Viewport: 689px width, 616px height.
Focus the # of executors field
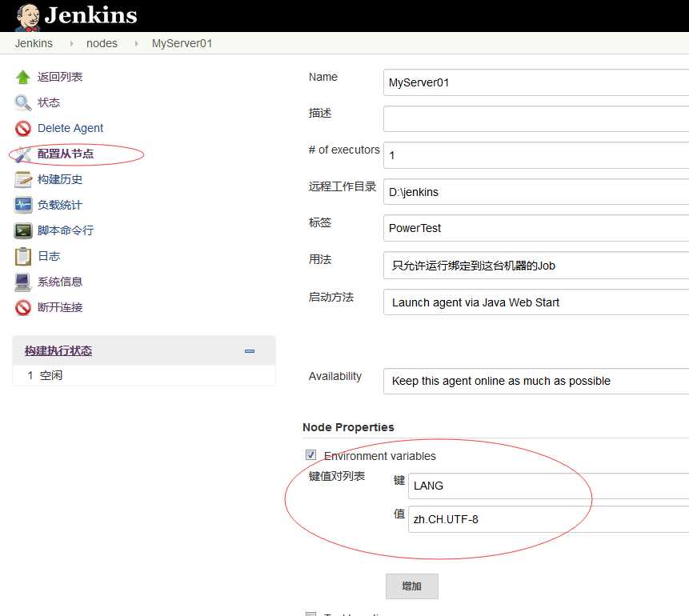tap(536, 155)
